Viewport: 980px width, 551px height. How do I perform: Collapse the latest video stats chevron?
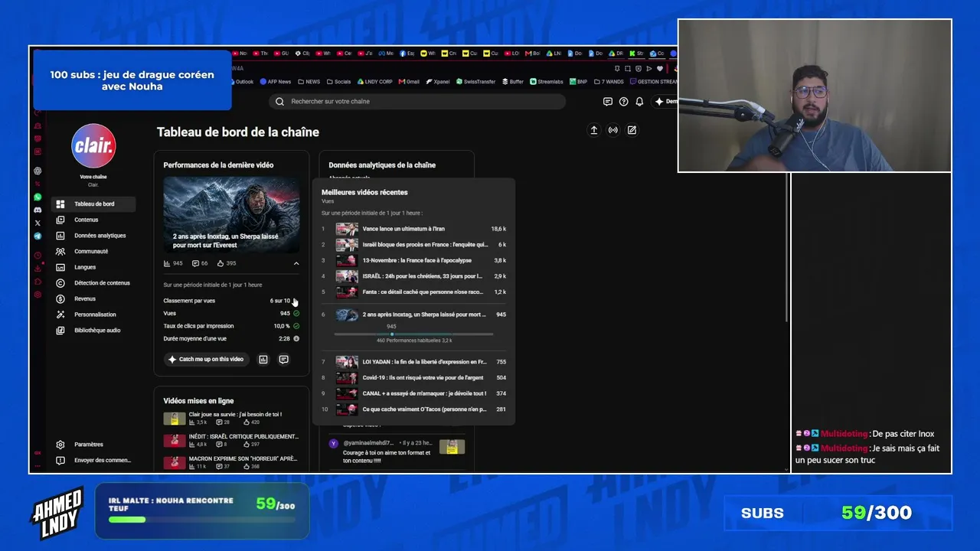click(x=296, y=263)
